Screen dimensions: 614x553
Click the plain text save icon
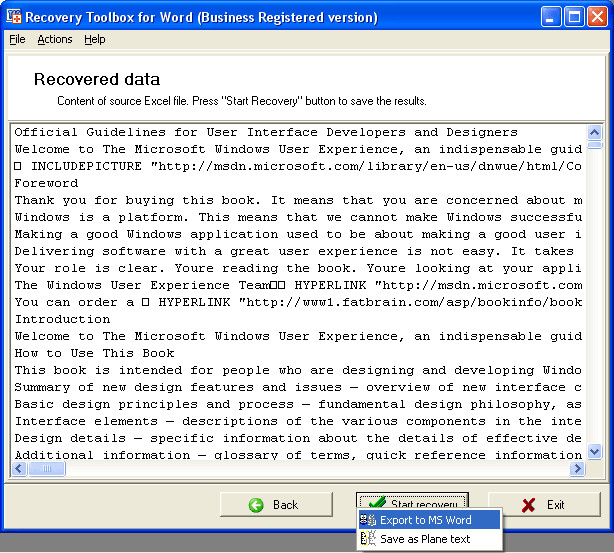(368, 539)
